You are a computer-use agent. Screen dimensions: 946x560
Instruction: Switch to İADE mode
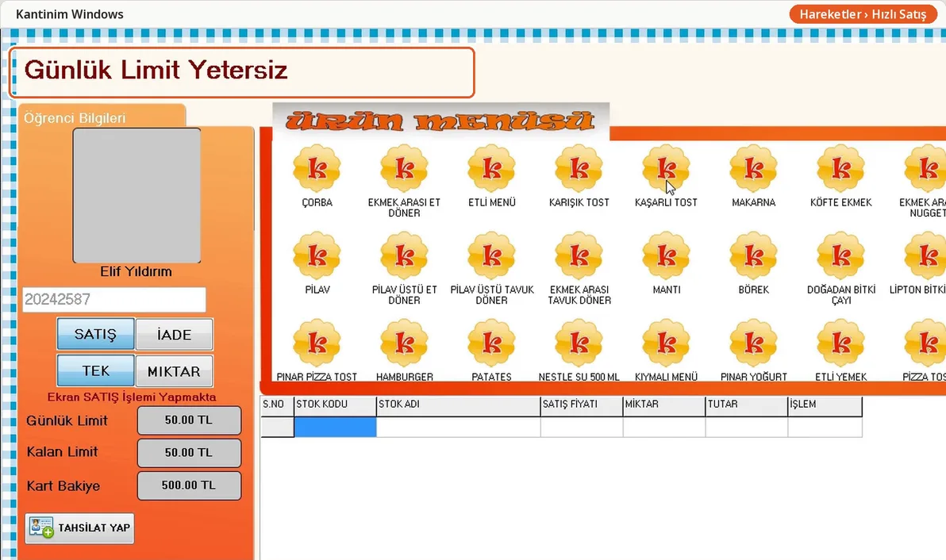click(x=175, y=334)
